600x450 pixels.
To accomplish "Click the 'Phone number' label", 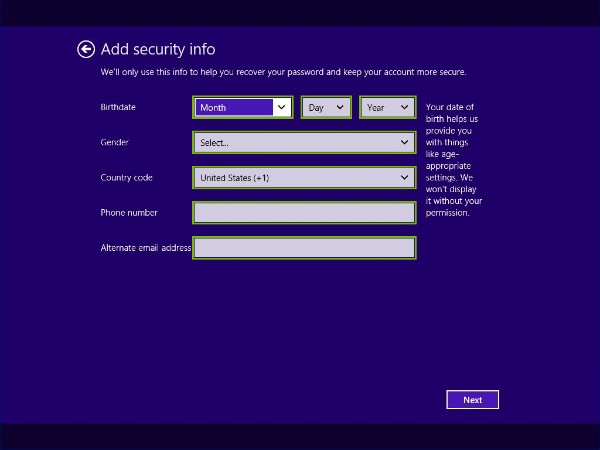I will tap(129, 213).
